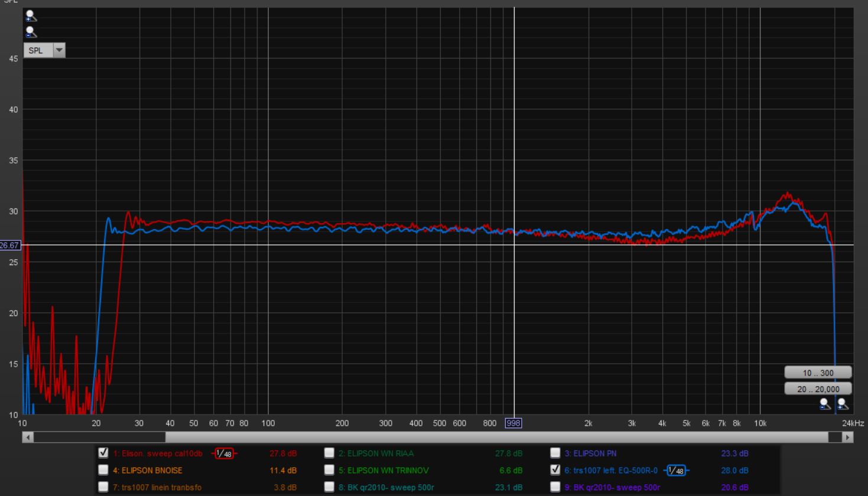Click the blue 1/48 smoothing indicator for the trs1007 left trace
868x496 pixels.
(x=676, y=471)
